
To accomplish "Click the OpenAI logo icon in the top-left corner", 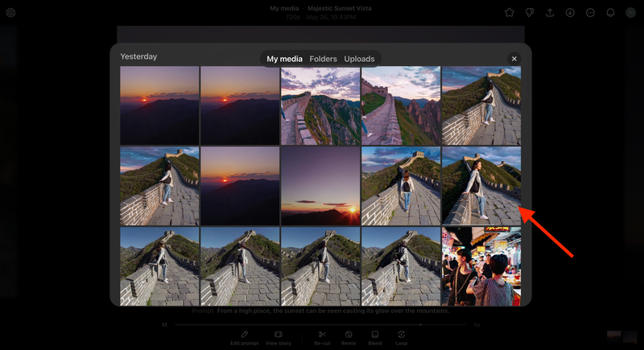I will coord(10,13).
